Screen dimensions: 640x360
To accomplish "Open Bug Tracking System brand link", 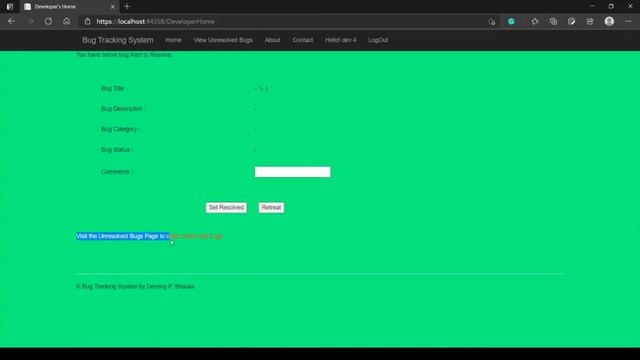I will [118, 40].
